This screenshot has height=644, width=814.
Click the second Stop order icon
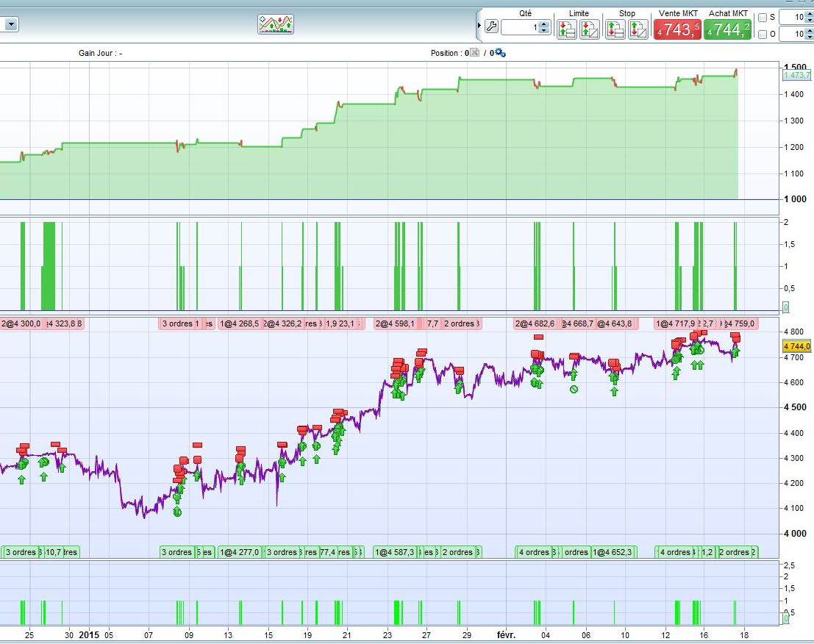[x=638, y=29]
